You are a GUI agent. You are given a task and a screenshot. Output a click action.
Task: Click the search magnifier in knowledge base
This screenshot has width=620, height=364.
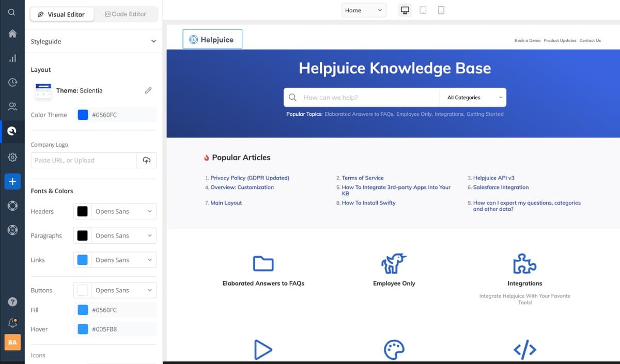(x=292, y=97)
